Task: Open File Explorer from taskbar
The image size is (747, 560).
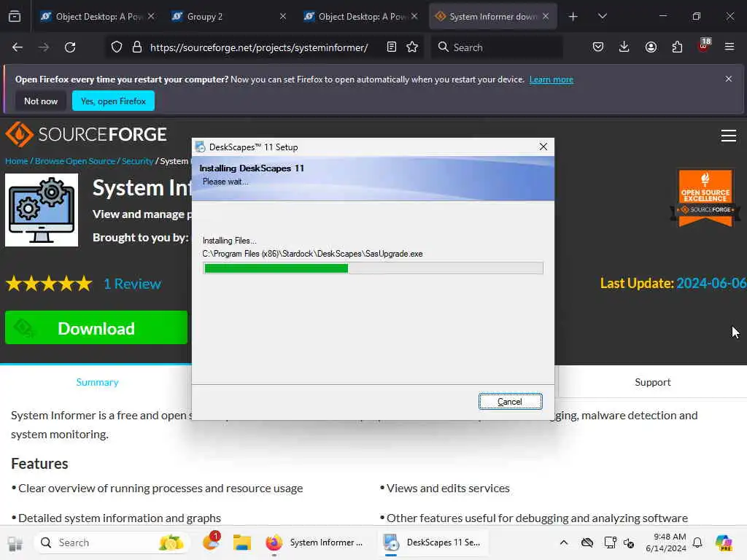Action: [241, 542]
